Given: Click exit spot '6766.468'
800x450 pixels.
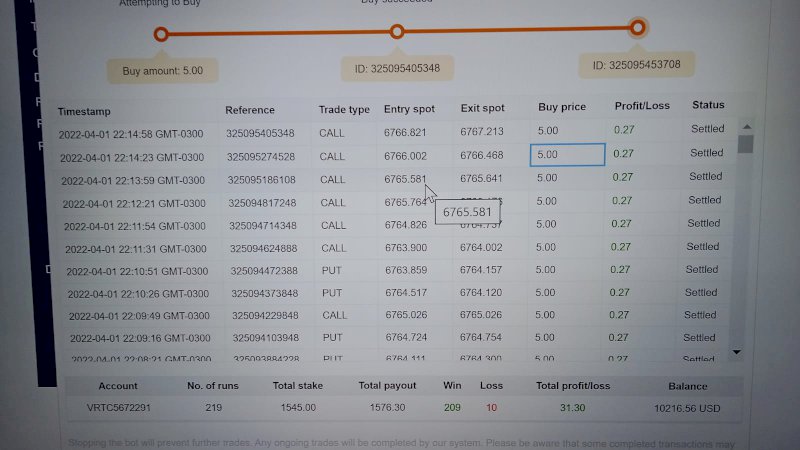Looking at the screenshot, I should (482, 155).
